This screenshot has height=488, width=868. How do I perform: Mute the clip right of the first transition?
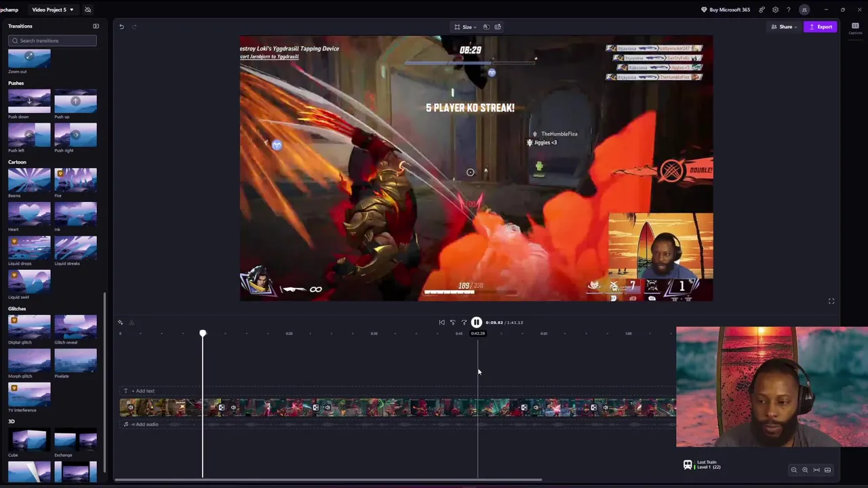(233, 407)
